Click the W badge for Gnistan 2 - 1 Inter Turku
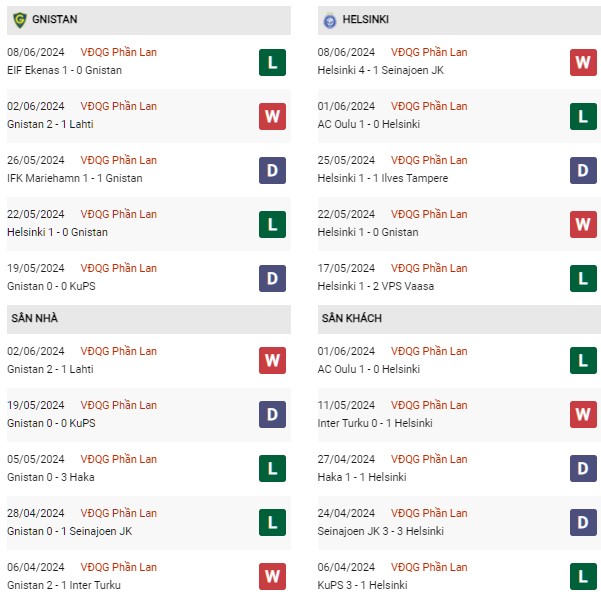This screenshot has width=601, height=597. [273, 576]
